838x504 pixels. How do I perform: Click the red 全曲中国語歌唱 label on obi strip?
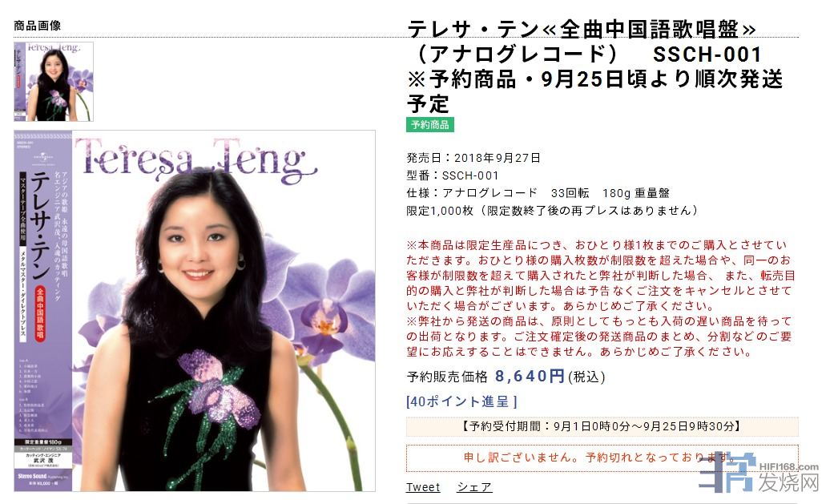(x=40, y=313)
